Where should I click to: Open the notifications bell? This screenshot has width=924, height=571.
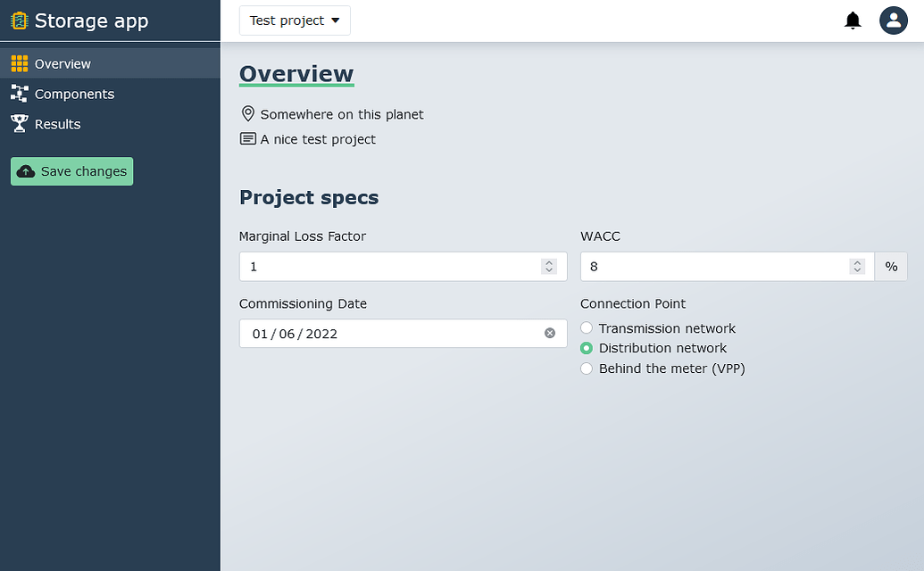pyautogui.click(x=853, y=21)
